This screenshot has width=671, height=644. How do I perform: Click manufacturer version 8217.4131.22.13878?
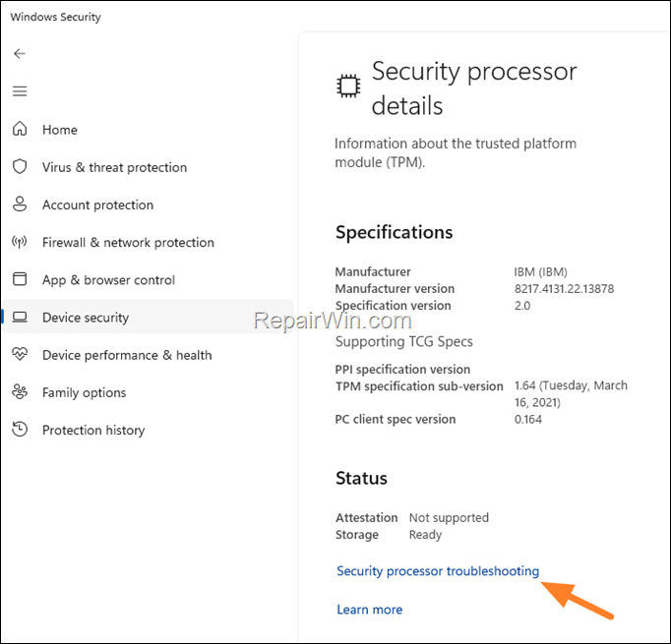564,289
